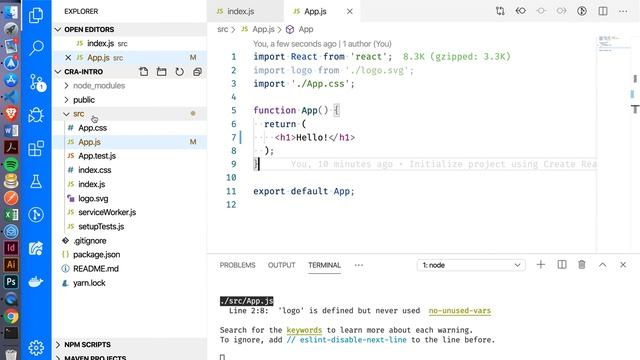Collapse the CRA-INTRO project section

(x=58, y=71)
